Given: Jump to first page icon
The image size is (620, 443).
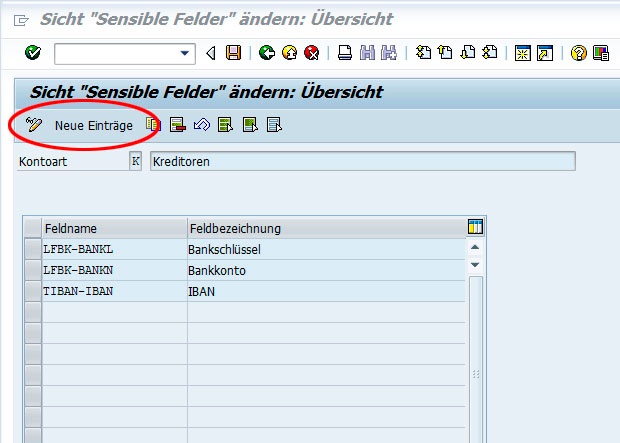Looking at the screenshot, I should 423,52.
